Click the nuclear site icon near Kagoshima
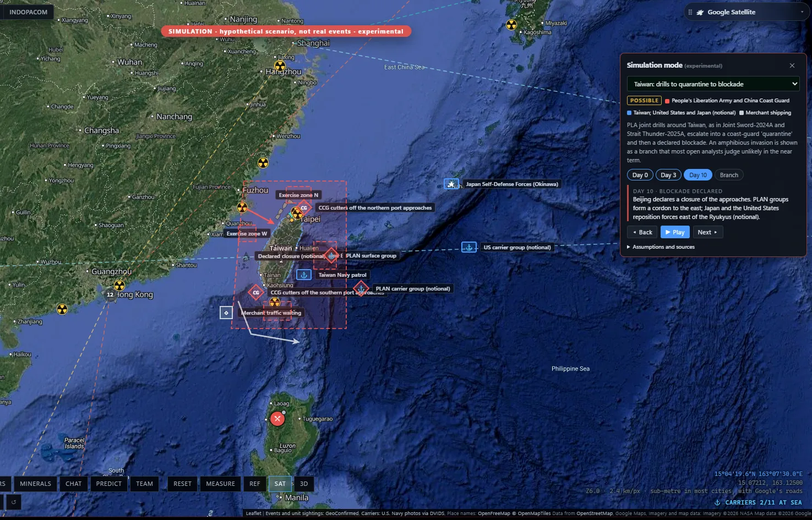Screen dimensions: 812x520 (511, 25)
